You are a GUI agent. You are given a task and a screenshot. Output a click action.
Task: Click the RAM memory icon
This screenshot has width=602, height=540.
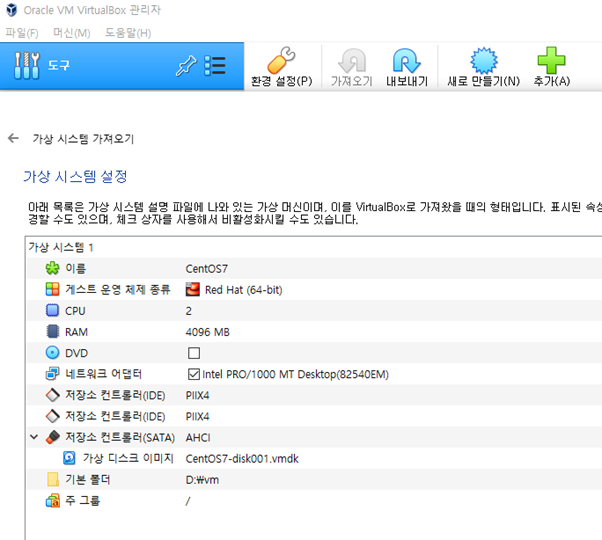click(x=53, y=331)
